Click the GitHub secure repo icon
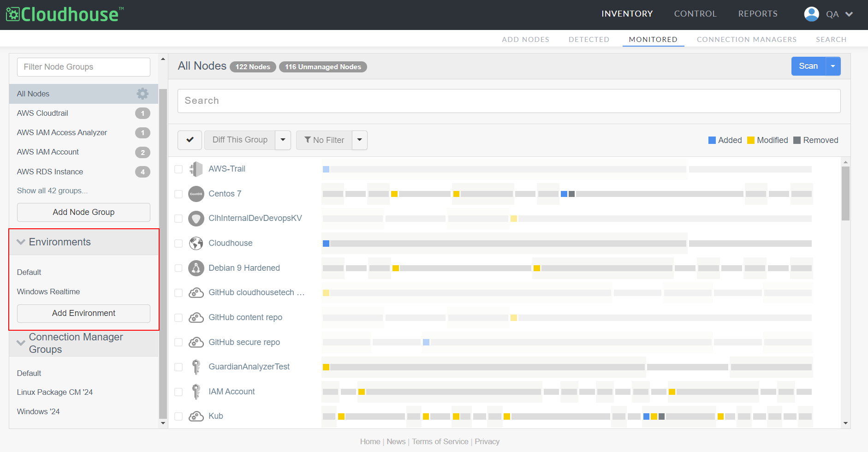868x452 pixels. coord(196,342)
